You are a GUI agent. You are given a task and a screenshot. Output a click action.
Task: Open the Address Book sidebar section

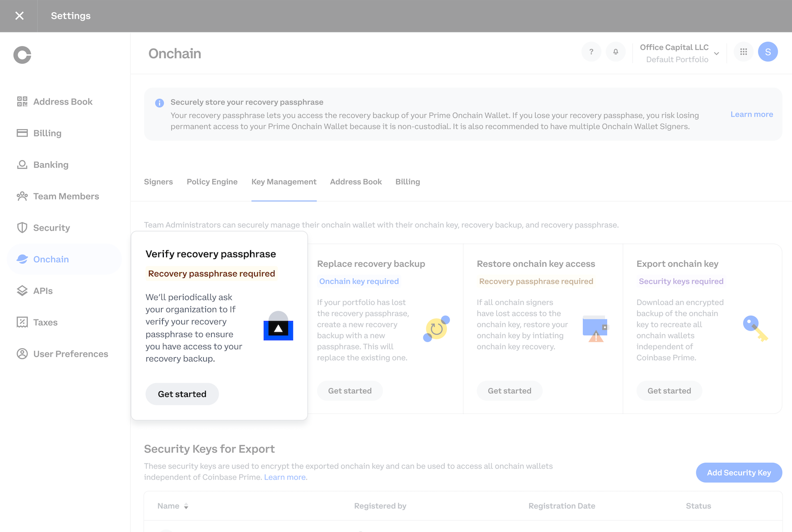pos(62,101)
